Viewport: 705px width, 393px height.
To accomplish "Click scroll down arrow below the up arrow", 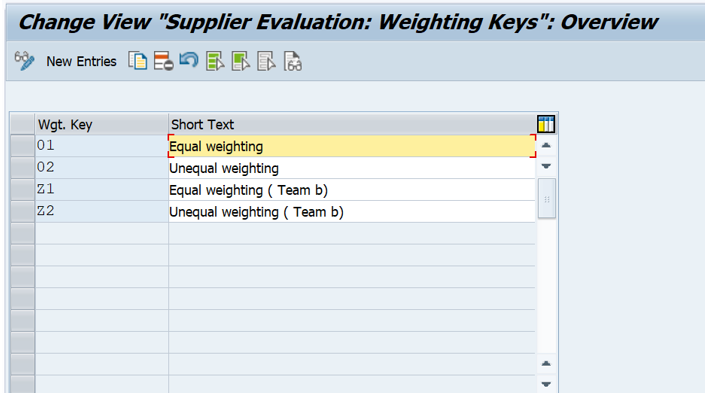I will pyautogui.click(x=546, y=166).
